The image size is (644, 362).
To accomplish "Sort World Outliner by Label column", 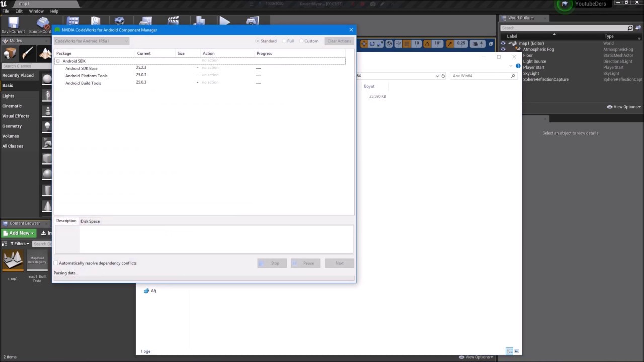I will pos(512,36).
